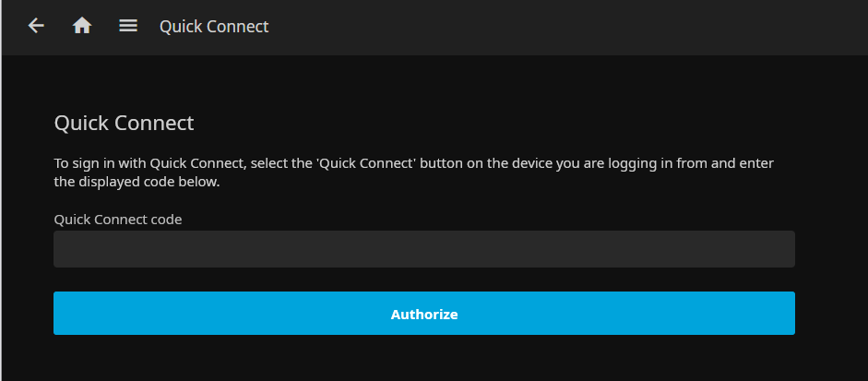Open the home screen via house icon
868x381 pixels.
pos(82,26)
